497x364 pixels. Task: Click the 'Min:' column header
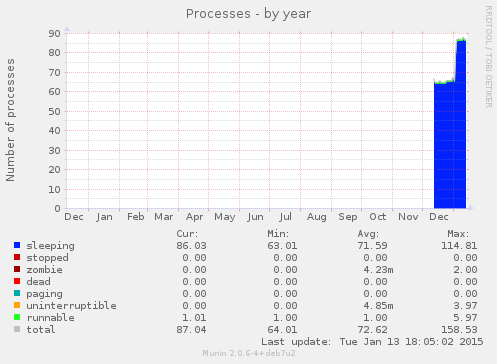278,234
